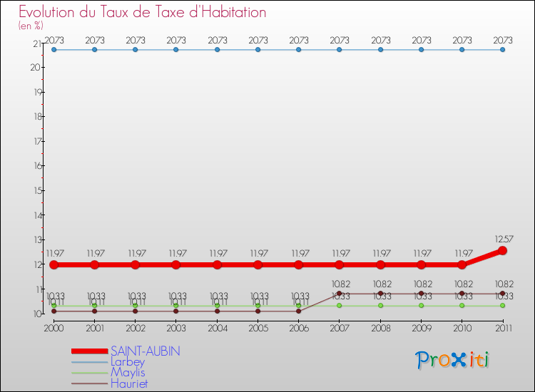The width and height of the screenshot is (535, 392).
Task: Click the y-axis label 21
Action: 37,43
